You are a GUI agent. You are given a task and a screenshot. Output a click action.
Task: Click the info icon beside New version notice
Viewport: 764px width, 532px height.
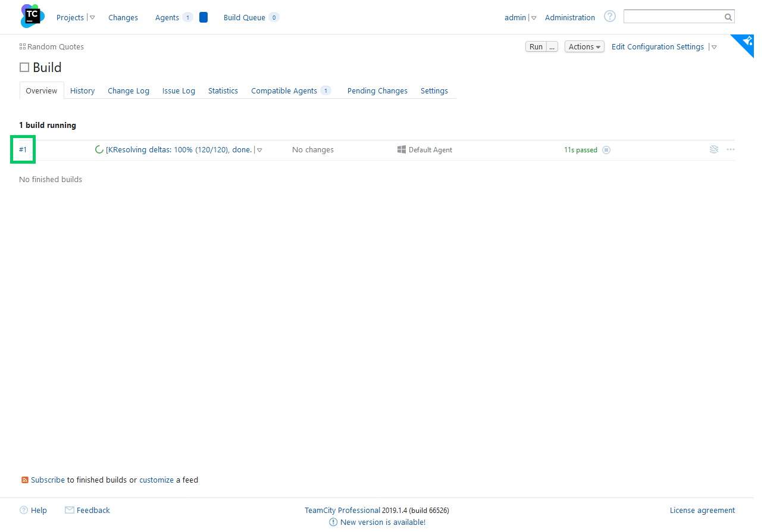click(x=333, y=522)
